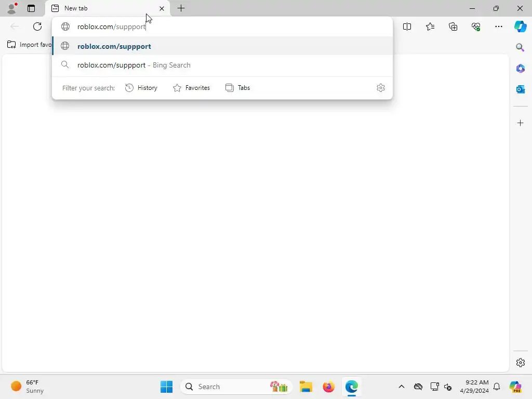Image resolution: width=532 pixels, height=399 pixels.
Task: Choose roblox.com/suppport Bing Search suggestion
Action: pyautogui.click(x=222, y=65)
